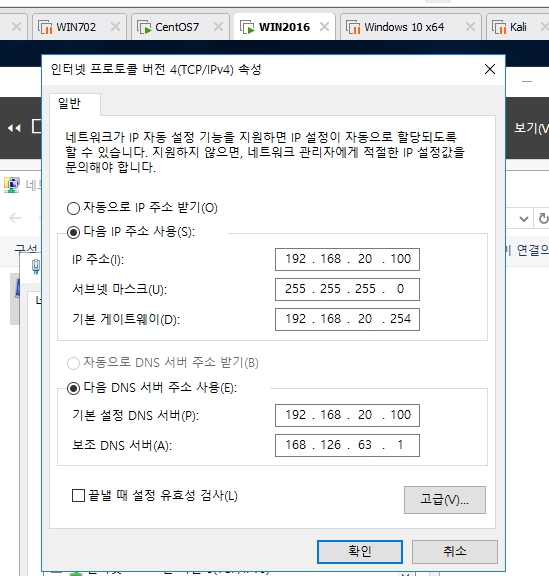Click the refresh icon in background window
549x576 pixels.
tap(543, 219)
